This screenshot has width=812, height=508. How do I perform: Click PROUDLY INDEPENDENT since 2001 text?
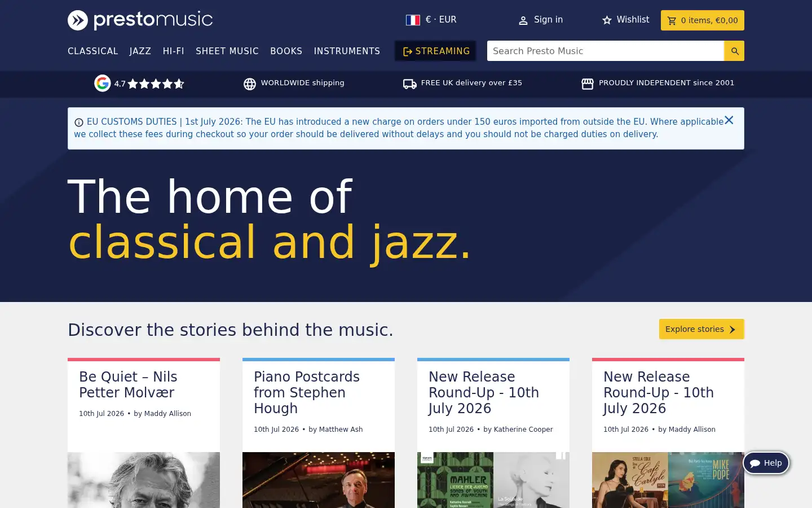tap(667, 83)
